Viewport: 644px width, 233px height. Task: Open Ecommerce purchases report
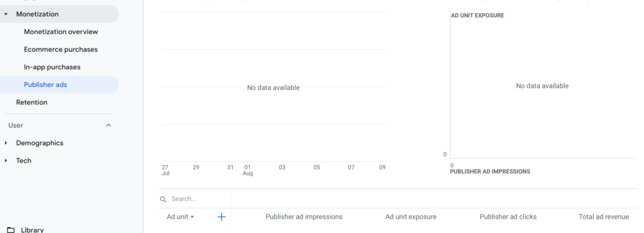[x=61, y=49]
